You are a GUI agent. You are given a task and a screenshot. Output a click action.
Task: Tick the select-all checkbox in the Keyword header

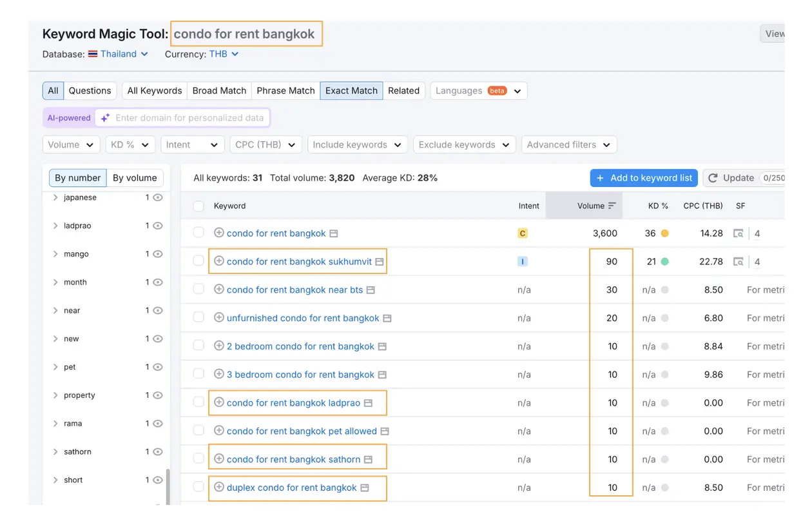tap(198, 206)
